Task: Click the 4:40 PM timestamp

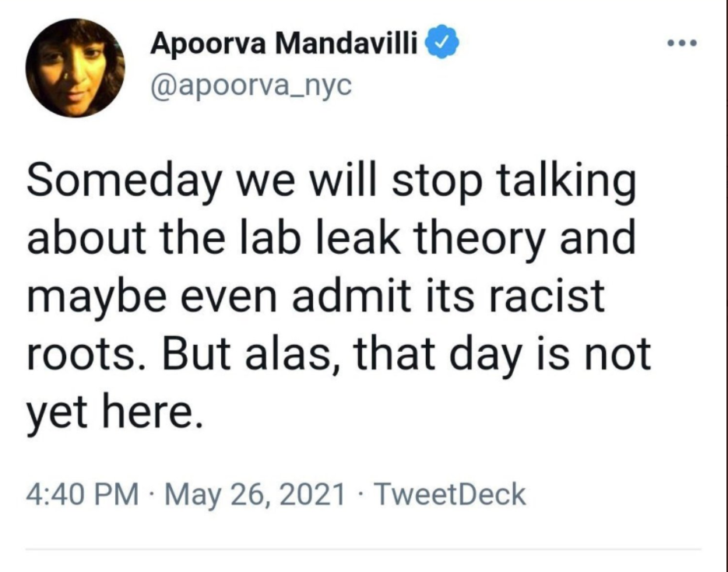Action: (82, 494)
